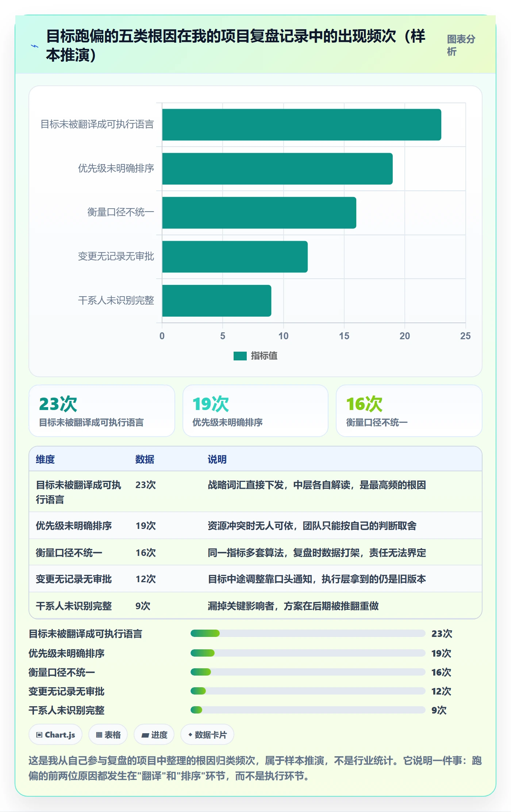Open the 23次 data card
Viewport: 511px width, 812px height.
(102, 411)
